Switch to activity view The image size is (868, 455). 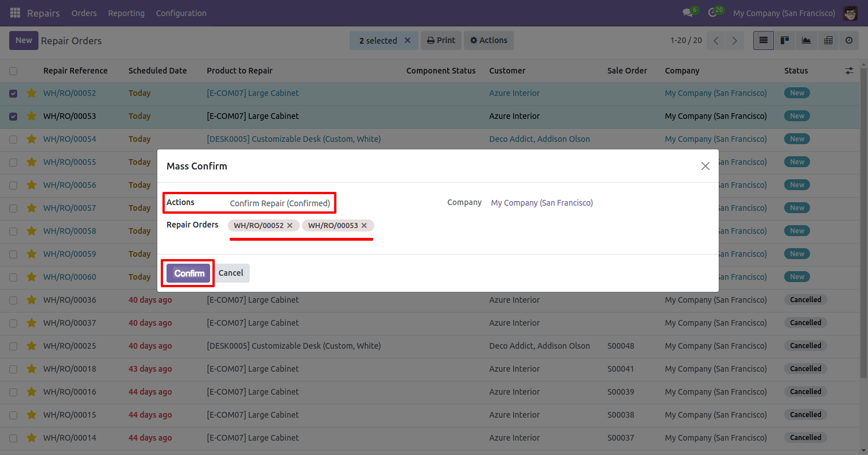(849, 40)
